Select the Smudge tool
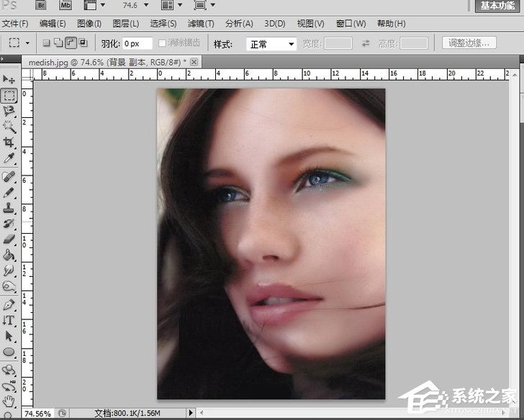Viewport: 524px width, 420px height. coord(9,270)
